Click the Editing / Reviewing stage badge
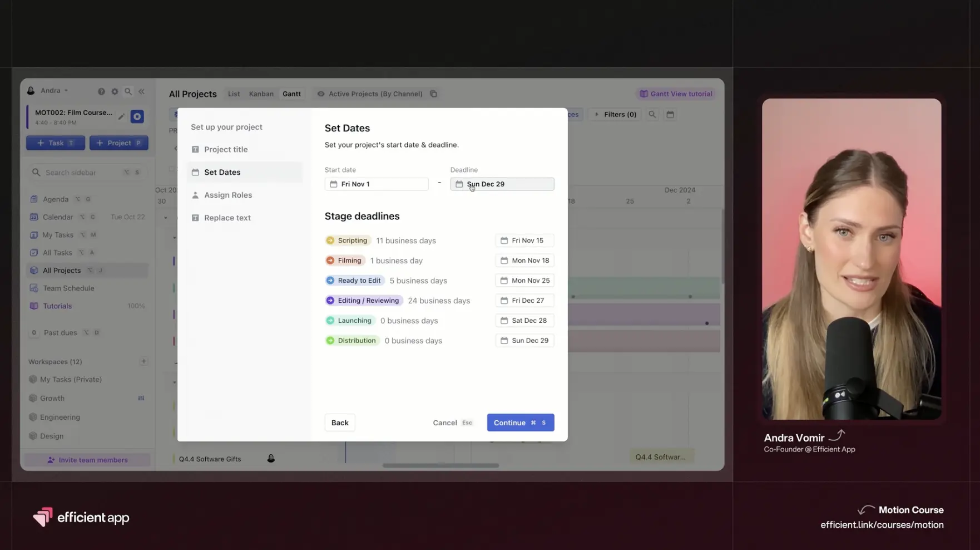 click(364, 301)
